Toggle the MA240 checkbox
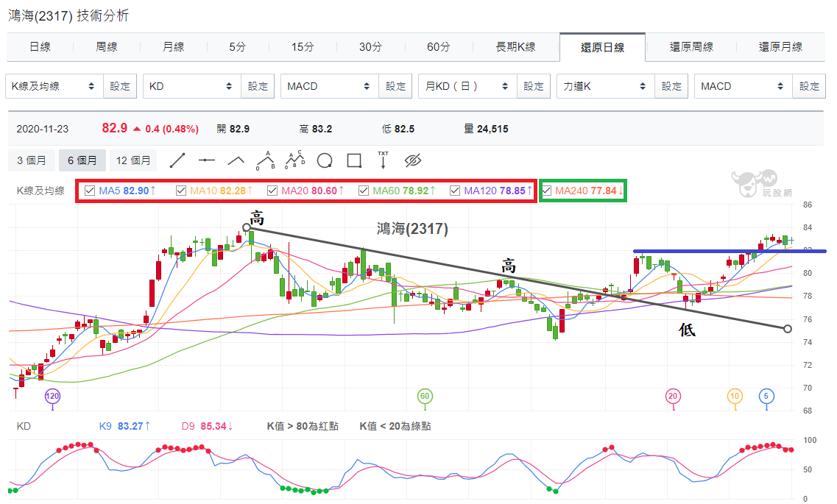Screen dimensions: 837x504 [x=546, y=191]
